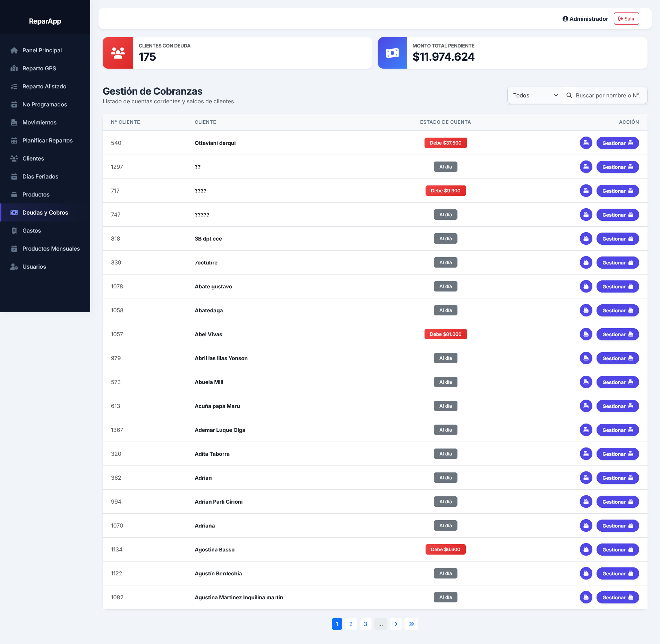
Task: Click the round register icon for Abel Vivas
Action: (586, 334)
